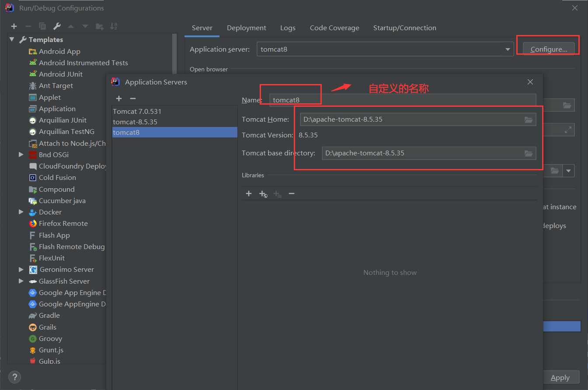Expand the Geronimo Server node
The image size is (588, 390).
(x=21, y=269)
